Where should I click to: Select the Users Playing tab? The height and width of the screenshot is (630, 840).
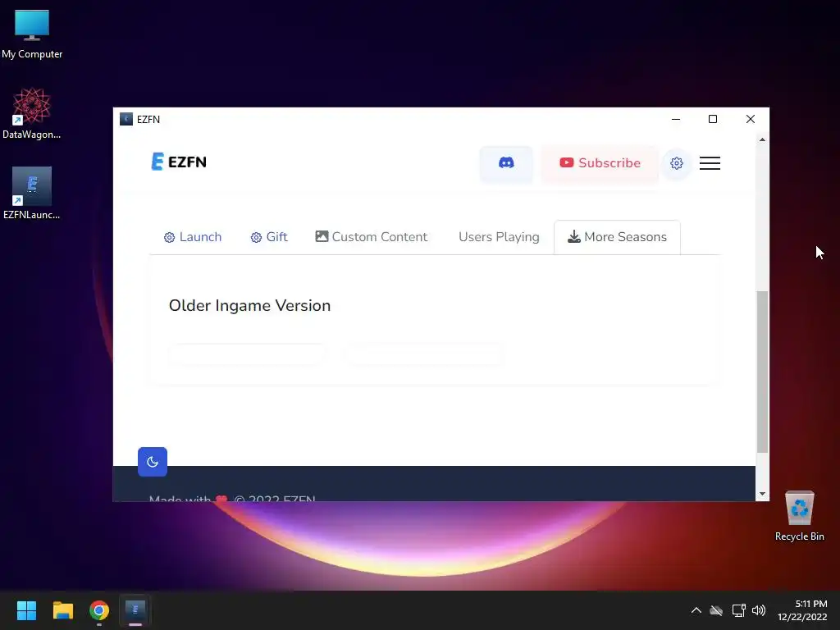coord(499,237)
